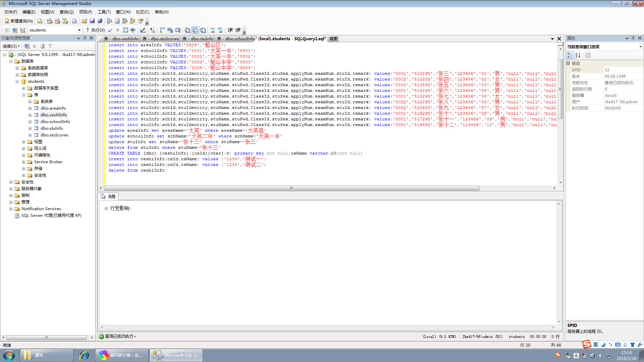
Task: Switch to the dbo.stuInfo table tab
Action: pos(198,39)
